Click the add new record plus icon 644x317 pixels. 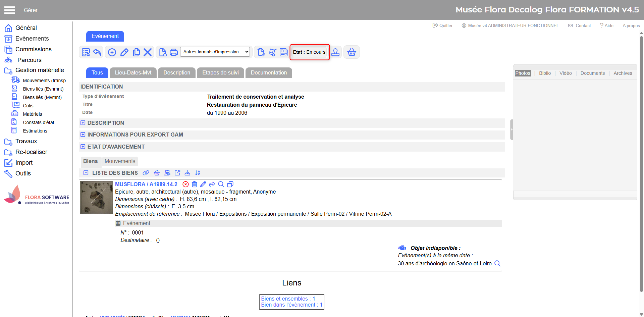[112, 52]
